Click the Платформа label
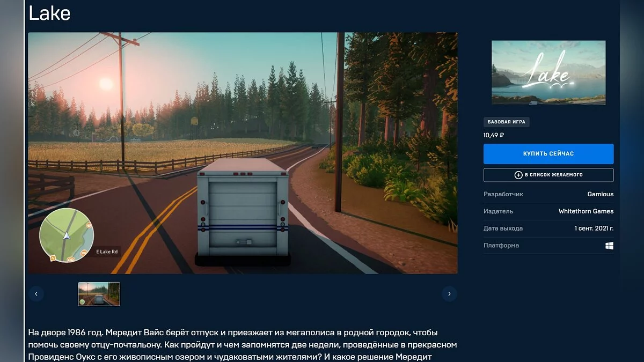This screenshot has height=362, width=644. [501, 246]
